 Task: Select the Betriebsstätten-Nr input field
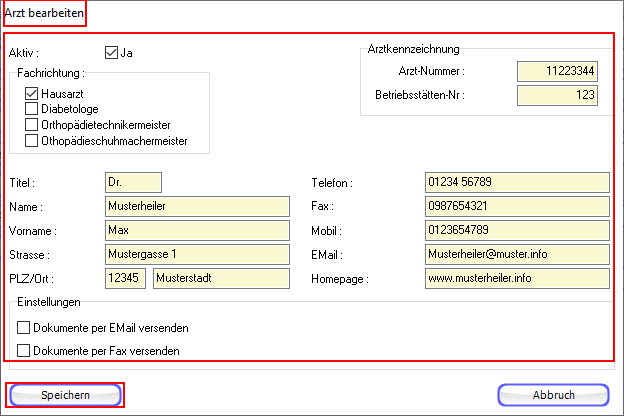tap(557, 95)
